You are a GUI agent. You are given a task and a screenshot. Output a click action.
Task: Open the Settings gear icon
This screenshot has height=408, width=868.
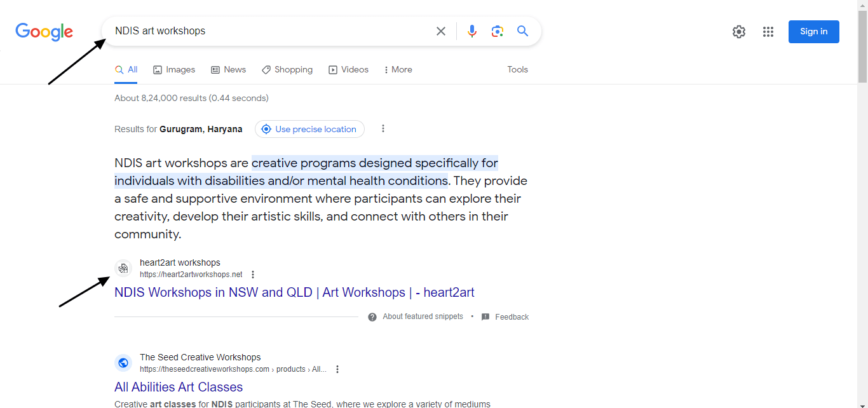point(738,32)
